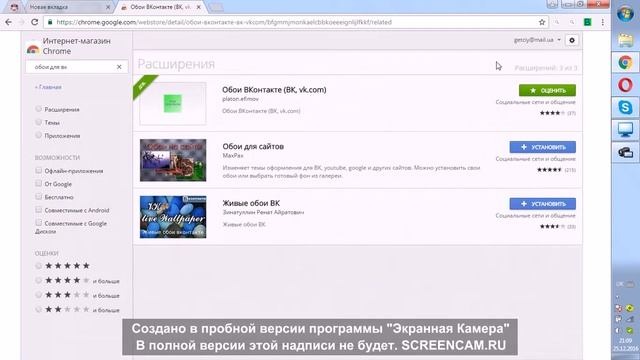The image size is (640, 360).
Task: Check the От Google checkbox
Action: (x=38, y=183)
